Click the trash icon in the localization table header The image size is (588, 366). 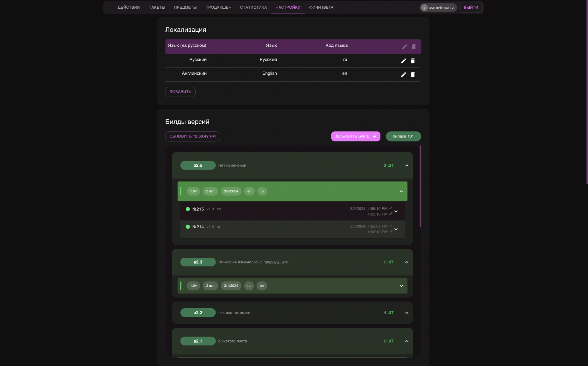(x=414, y=47)
